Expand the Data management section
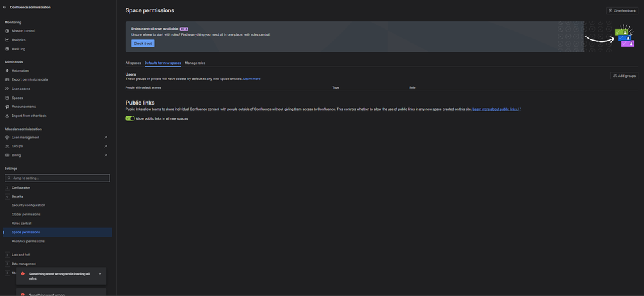Image resolution: width=644 pixels, height=296 pixels. [7, 264]
